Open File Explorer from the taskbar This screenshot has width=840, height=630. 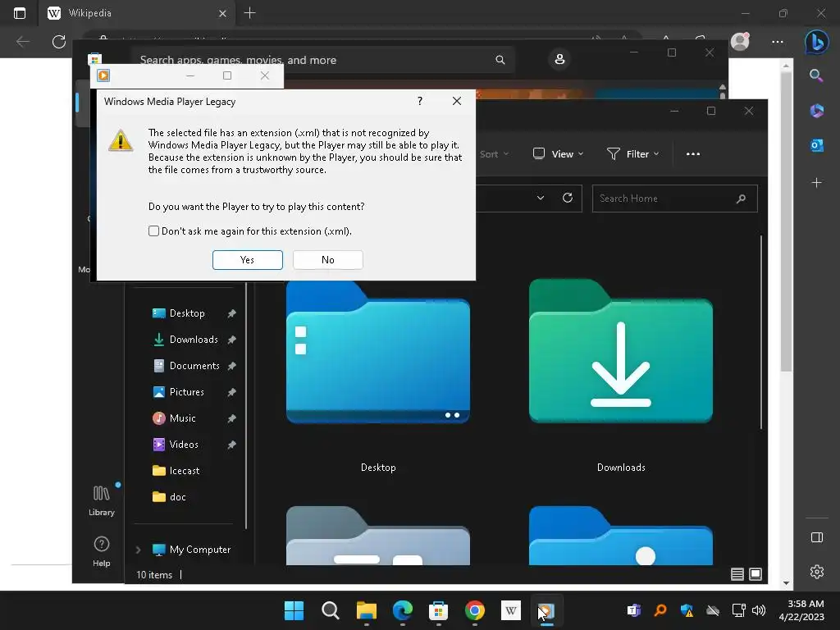[x=367, y=610]
